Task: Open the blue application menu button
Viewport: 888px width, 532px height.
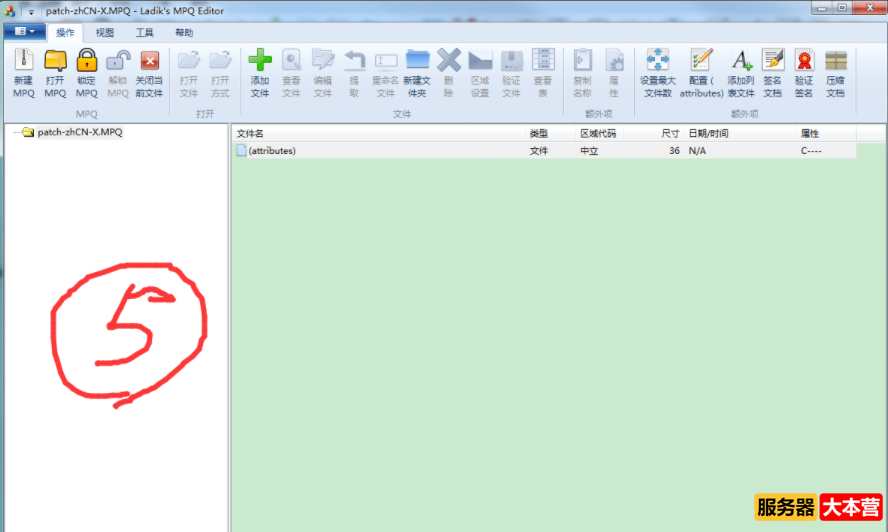Action: [24, 32]
